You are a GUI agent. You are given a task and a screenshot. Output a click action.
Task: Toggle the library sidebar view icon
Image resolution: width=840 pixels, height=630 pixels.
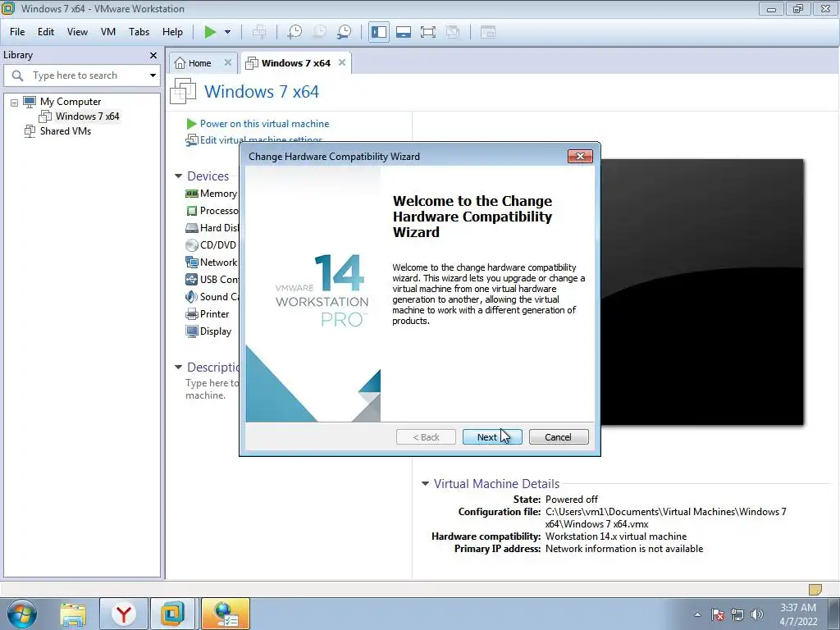click(x=379, y=32)
